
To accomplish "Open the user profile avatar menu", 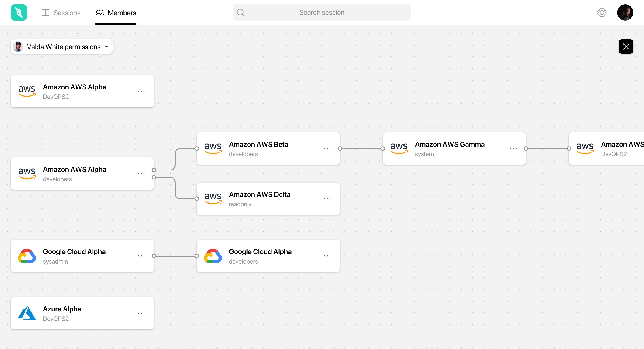I will click(x=625, y=13).
